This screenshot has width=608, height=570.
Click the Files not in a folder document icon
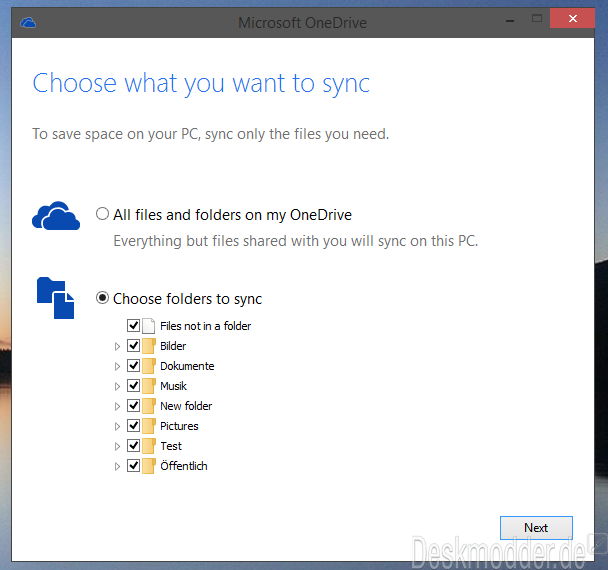pos(149,326)
